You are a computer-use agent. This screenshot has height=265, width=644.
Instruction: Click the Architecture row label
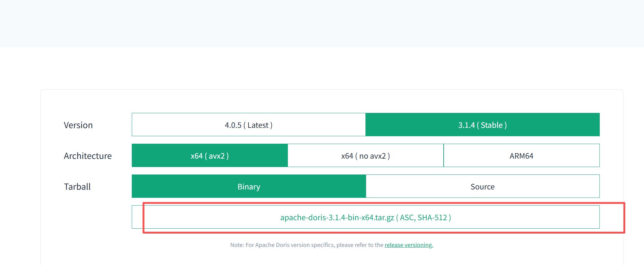point(88,156)
